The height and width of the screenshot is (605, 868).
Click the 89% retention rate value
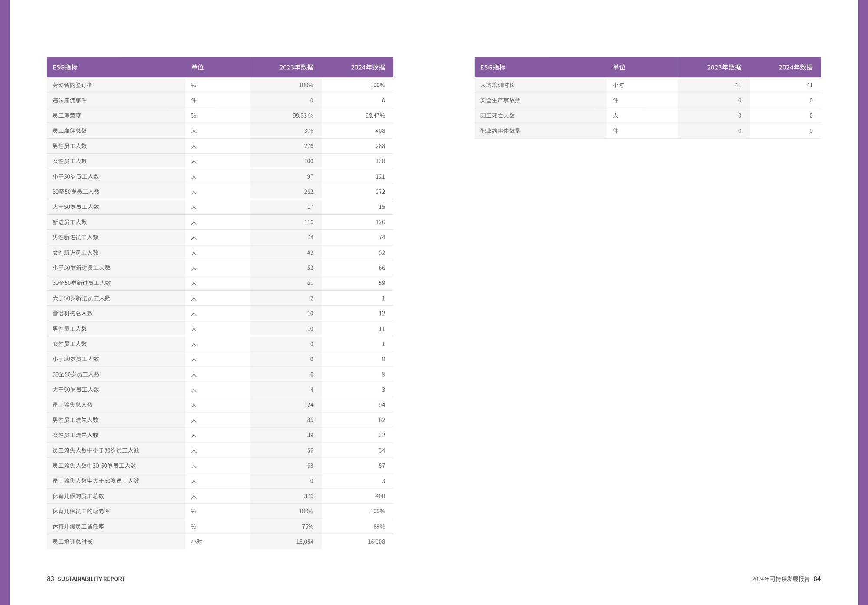pyautogui.click(x=379, y=526)
